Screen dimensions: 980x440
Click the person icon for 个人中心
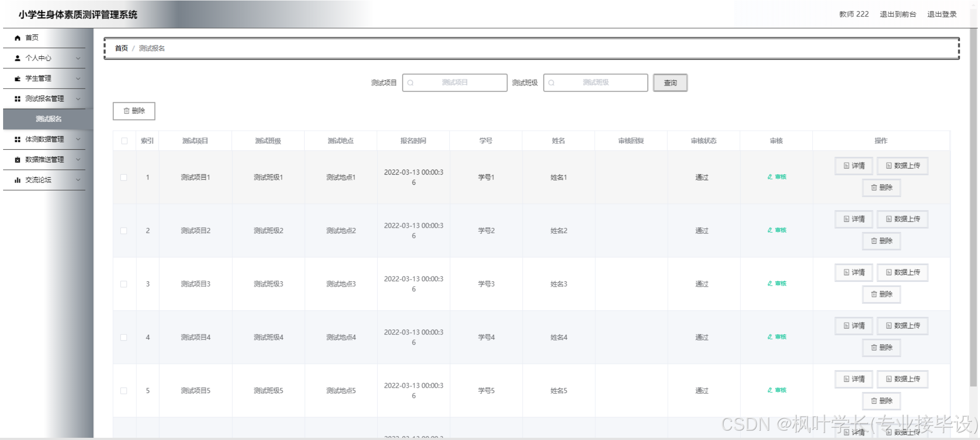pyautogui.click(x=17, y=58)
